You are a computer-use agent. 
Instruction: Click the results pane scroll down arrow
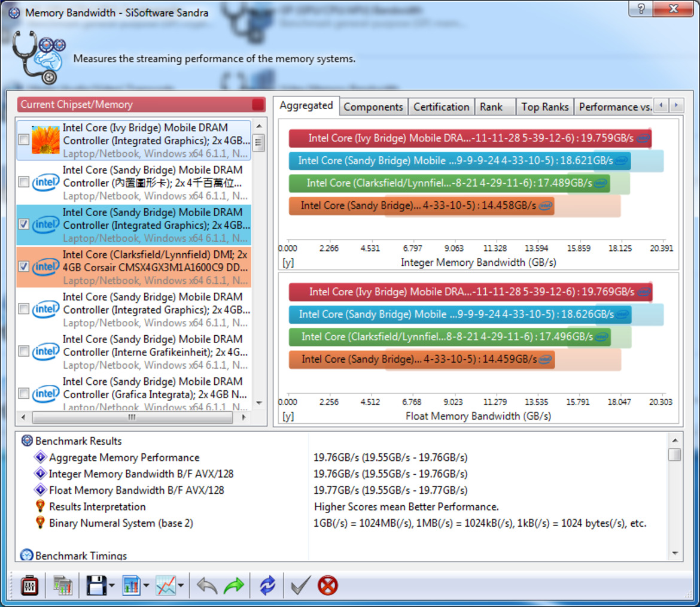(675, 553)
